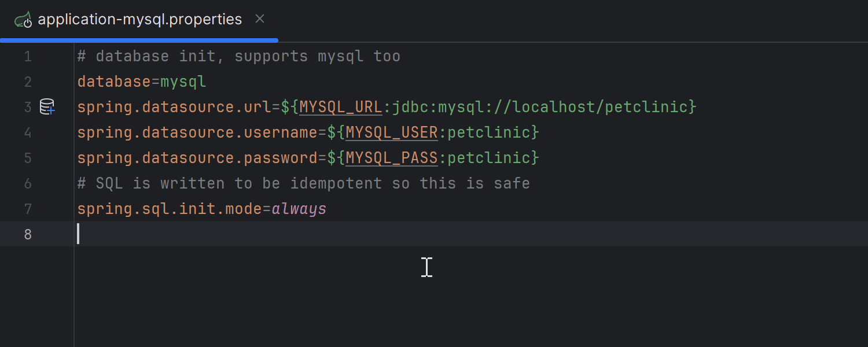Click line number 3 in the gutter
The image size is (868, 347).
(27, 106)
